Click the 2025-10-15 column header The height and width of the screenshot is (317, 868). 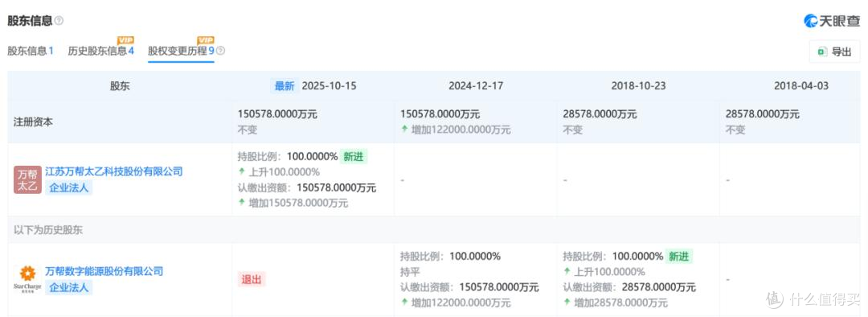coord(329,86)
